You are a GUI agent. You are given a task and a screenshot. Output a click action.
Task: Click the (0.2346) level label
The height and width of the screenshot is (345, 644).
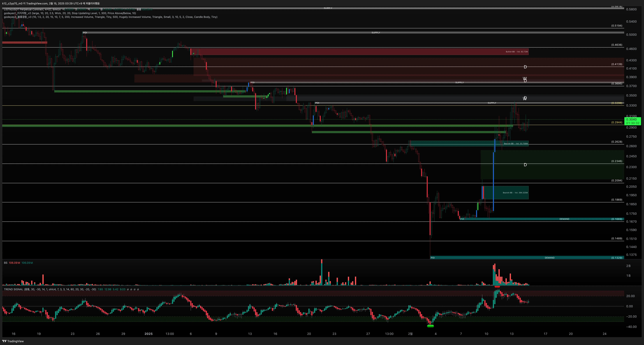click(x=617, y=161)
